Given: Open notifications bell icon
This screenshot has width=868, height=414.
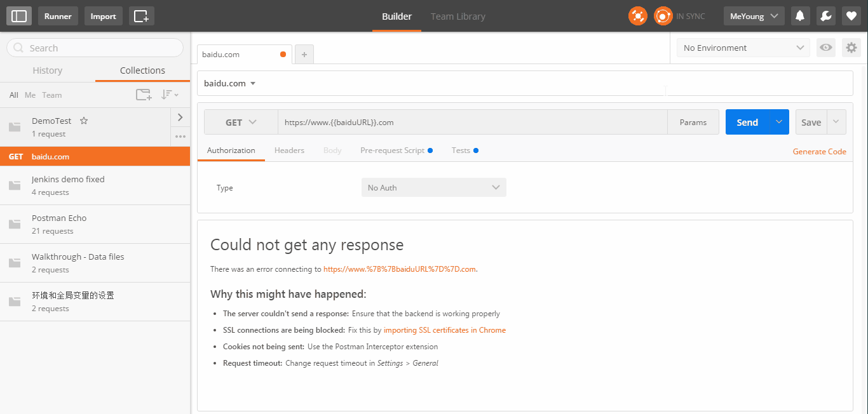Looking at the screenshot, I should 800,16.
